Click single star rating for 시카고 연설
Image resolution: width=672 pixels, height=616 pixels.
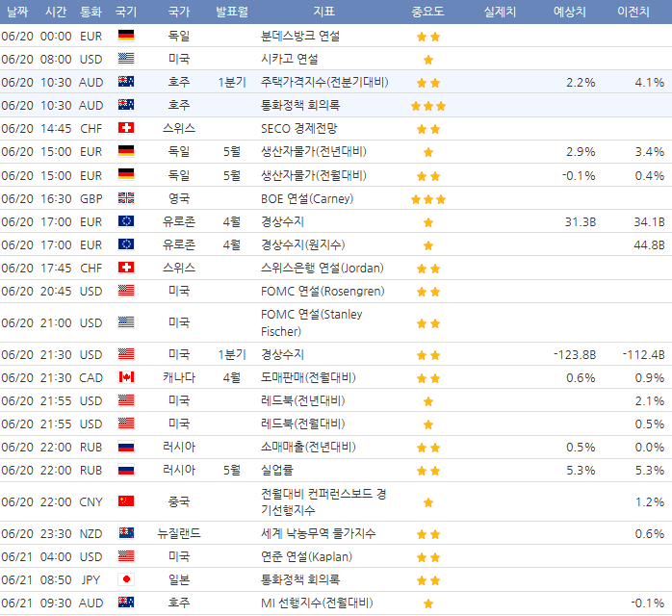tap(428, 60)
